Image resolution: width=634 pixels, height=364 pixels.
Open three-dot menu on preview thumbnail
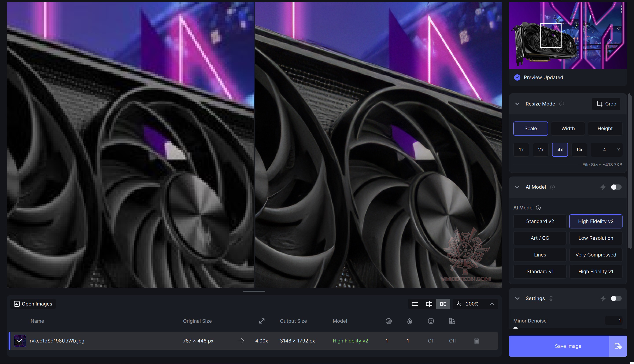point(621,9)
